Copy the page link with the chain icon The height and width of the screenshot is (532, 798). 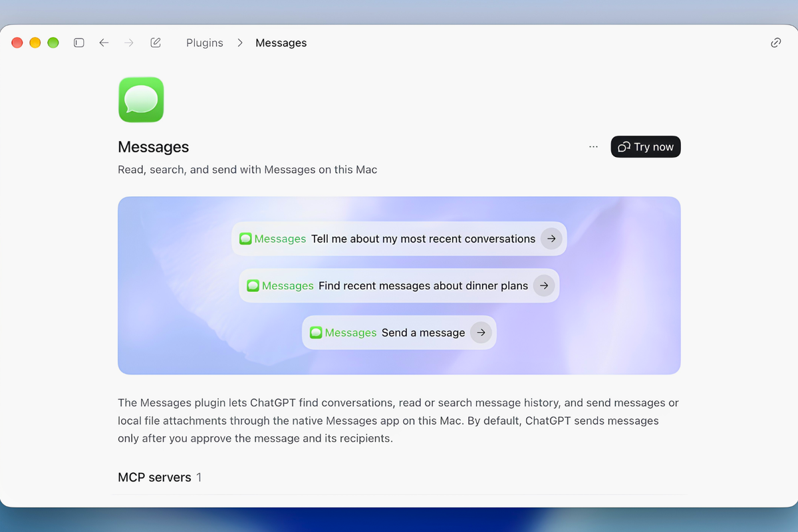(775, 43)
